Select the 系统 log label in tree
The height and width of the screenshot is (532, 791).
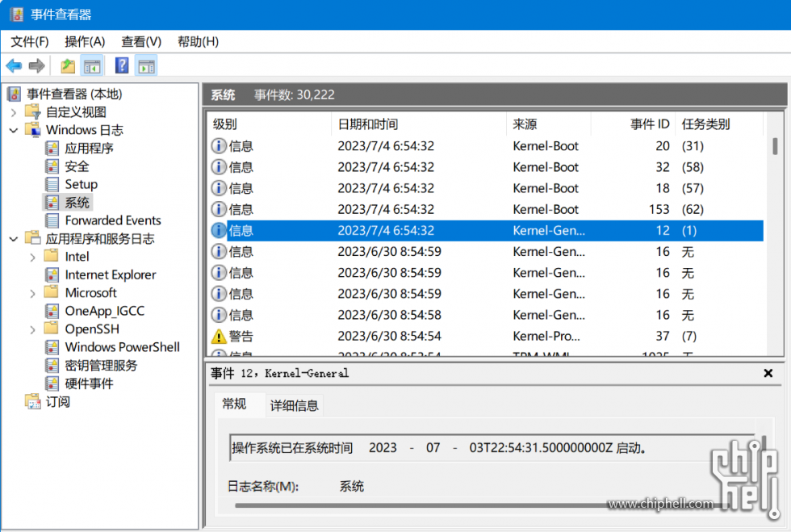[77, 203]
